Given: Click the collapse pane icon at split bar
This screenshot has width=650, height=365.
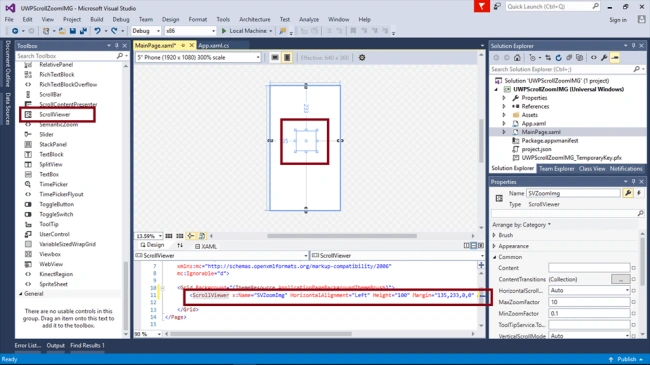Looking at the screenshot, I should coord(481,246).
